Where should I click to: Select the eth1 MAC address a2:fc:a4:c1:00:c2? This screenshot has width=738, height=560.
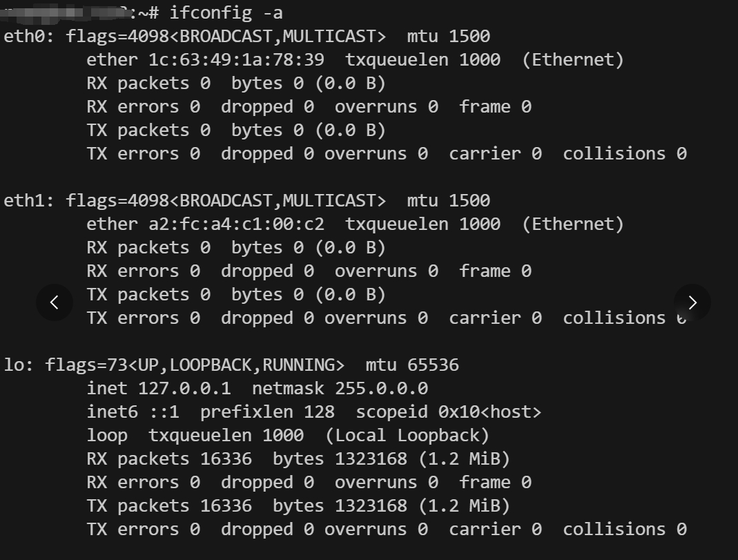click(236, 224)
